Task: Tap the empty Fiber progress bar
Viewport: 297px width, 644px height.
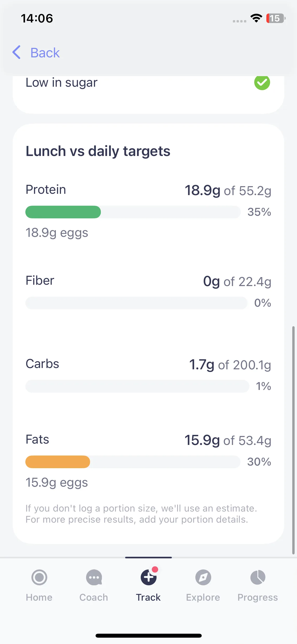Action: [x=136, y=303]
